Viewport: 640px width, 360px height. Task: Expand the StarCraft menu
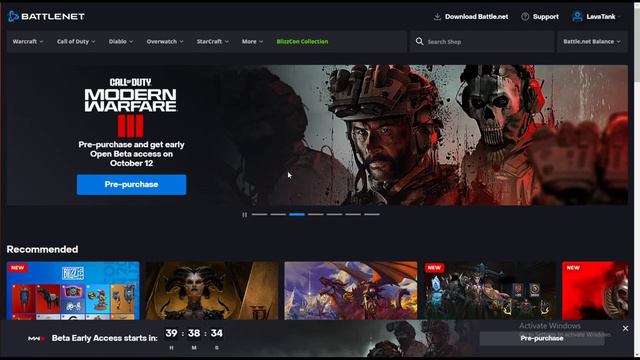click(213, 41)
